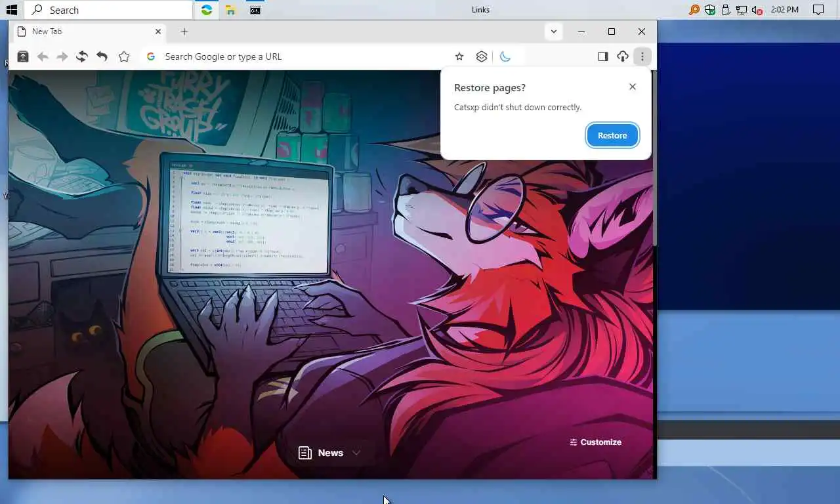The image size is (840, 504).
Task: Toggle the night mode moon icon
Action: pyautogui.click(x=505, y=56)
